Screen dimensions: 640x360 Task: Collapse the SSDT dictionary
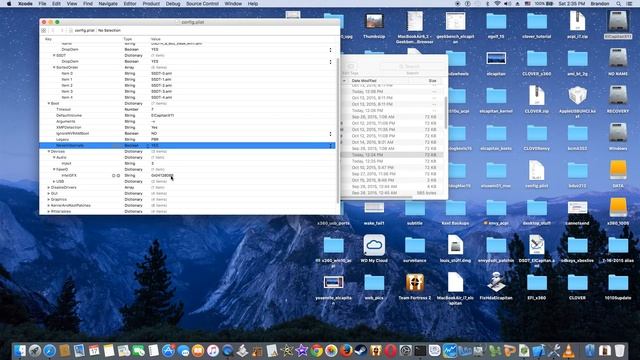pyautogui.click(x=54, y=56)
